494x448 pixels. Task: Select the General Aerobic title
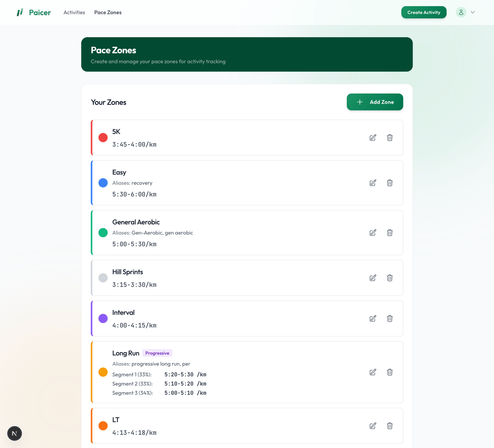coord(136,222)
